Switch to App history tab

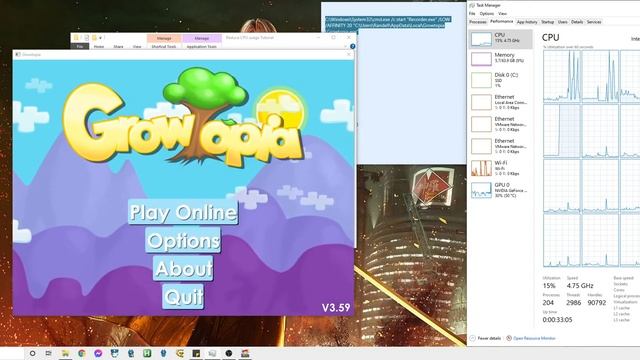527,22
